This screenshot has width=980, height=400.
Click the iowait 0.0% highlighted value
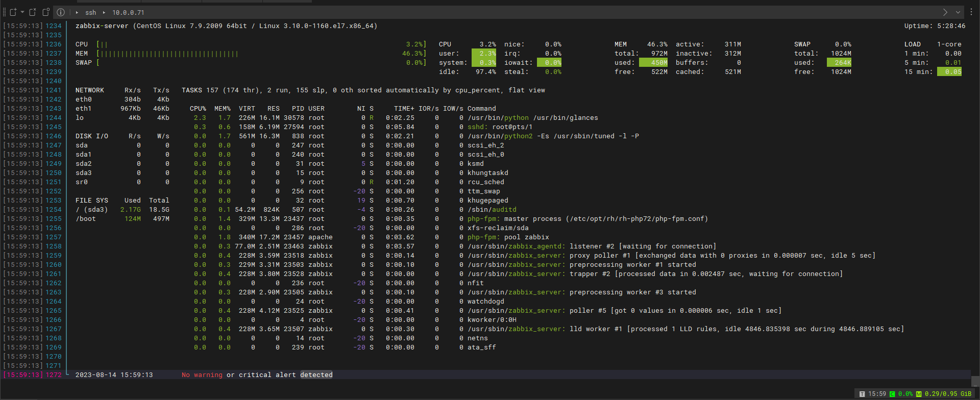click(x=549, y=63)
